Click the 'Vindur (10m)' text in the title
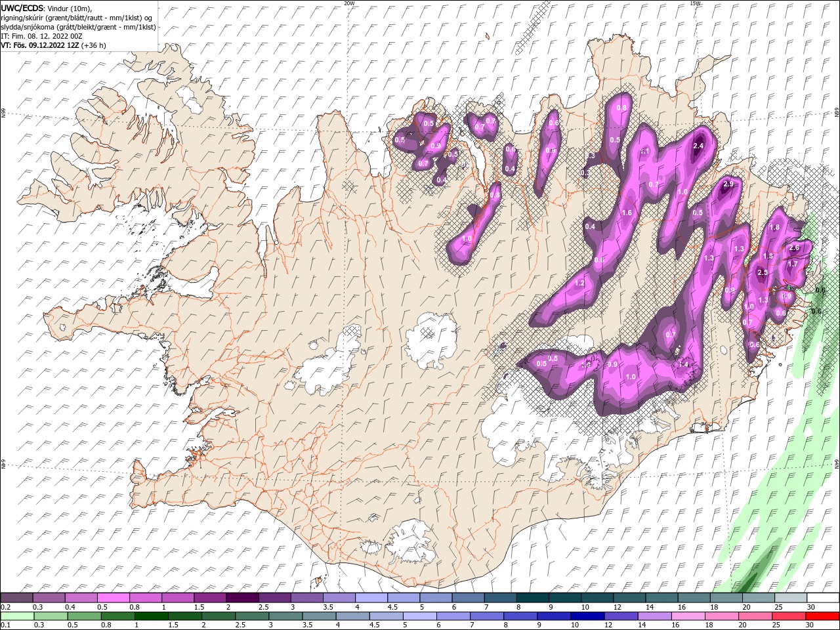840x630 pixels. click(x=70, y=8)
